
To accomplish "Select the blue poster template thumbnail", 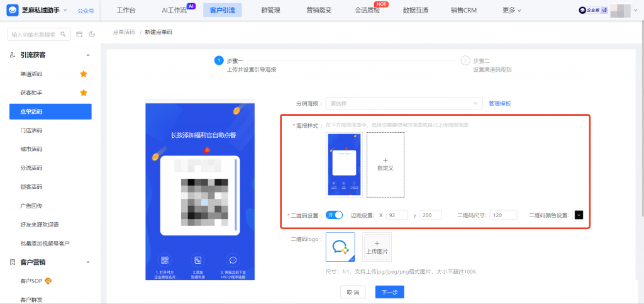I will pos(344,164).
